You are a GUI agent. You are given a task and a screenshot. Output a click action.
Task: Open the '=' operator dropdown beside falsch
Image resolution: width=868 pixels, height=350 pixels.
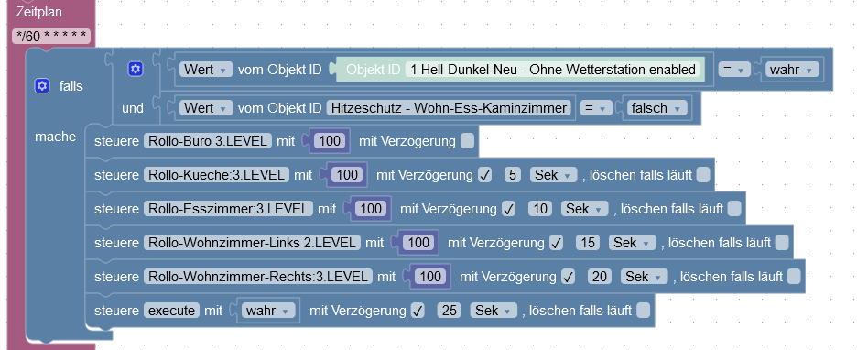pos(596,108)
